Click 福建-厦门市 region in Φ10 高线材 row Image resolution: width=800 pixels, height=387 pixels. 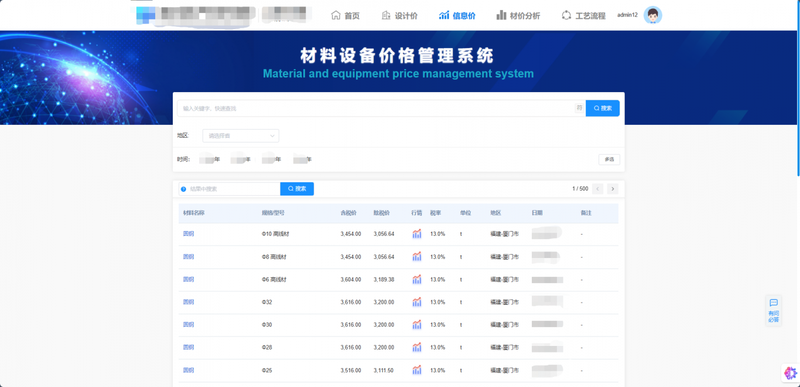pos(505,234)
